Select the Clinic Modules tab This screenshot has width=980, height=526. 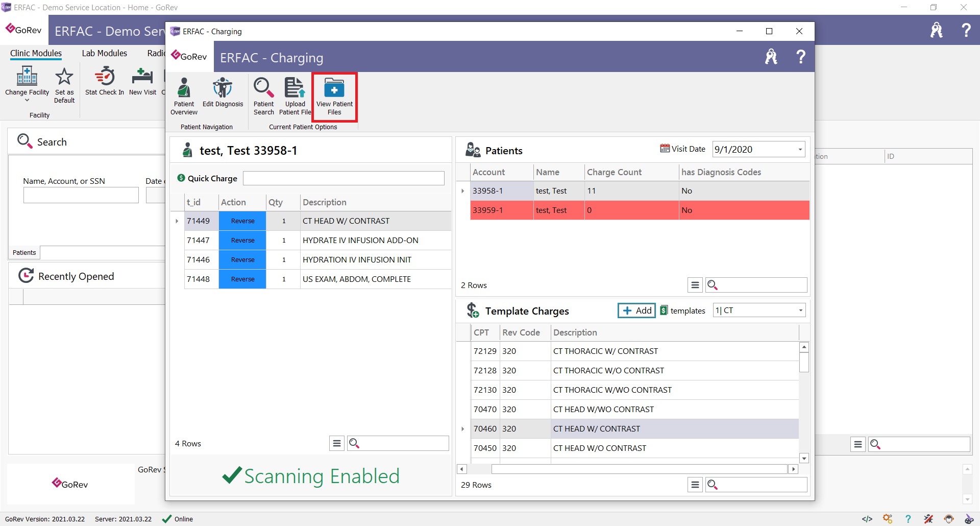[x=36, y=53]
